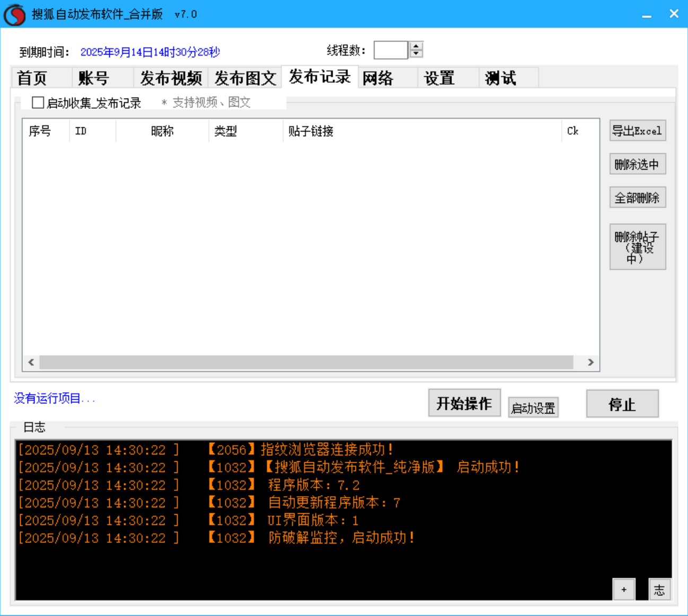Switch to the 首页 tab

pos(32,78)
